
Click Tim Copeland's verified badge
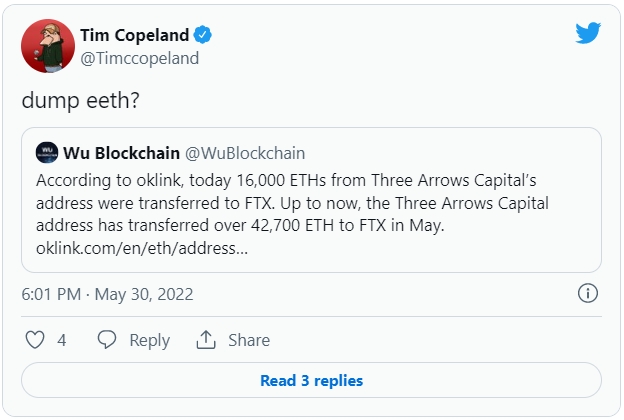point(203,35)
